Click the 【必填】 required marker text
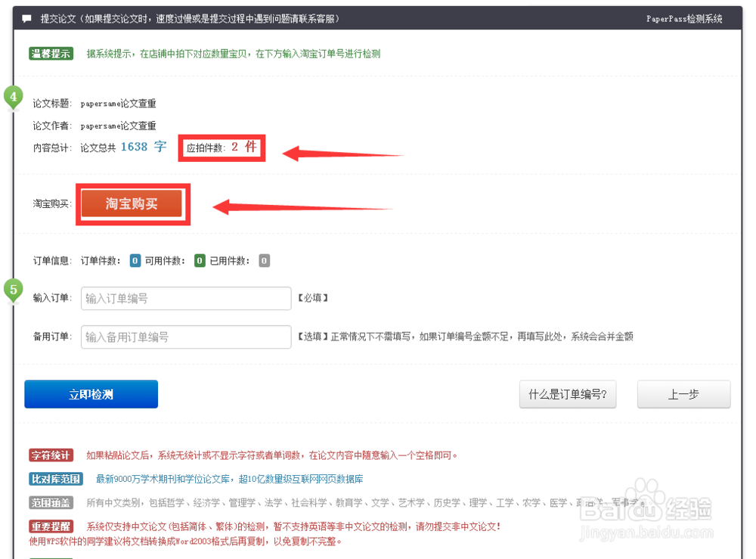The width and height of the screenshot is (756, 559). [312, 298]
